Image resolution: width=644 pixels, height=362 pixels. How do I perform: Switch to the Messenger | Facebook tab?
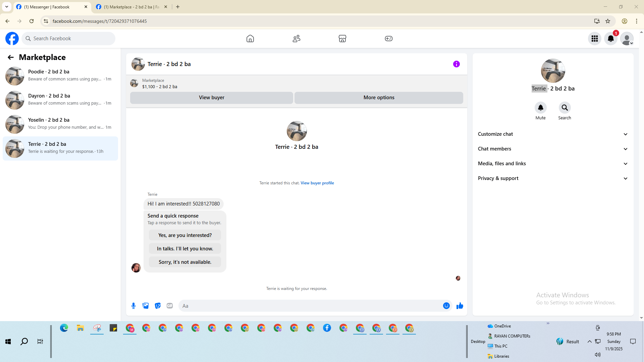(x=52, y=7)
